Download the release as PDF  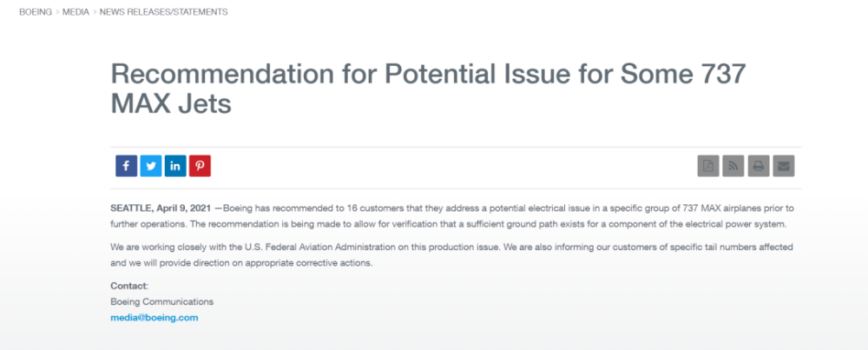pos(708,166)
